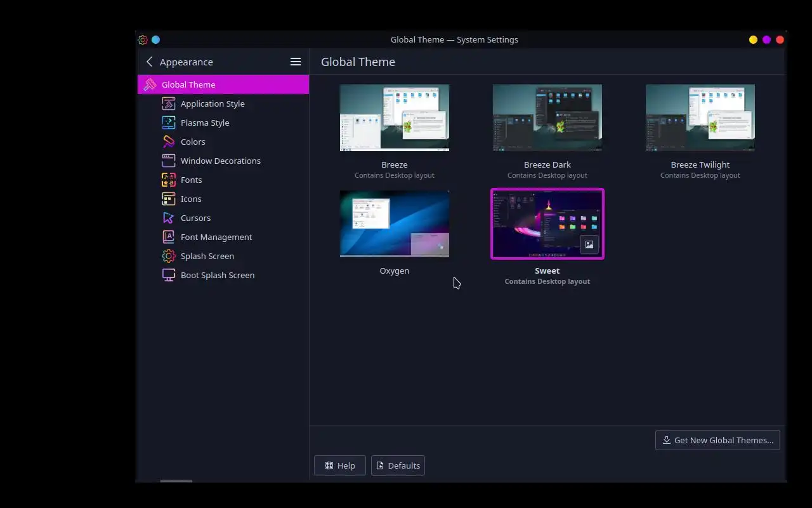Select the Sweet theme thumbnail
Viewport: 812px width, 508px height.
pos(547,224)
